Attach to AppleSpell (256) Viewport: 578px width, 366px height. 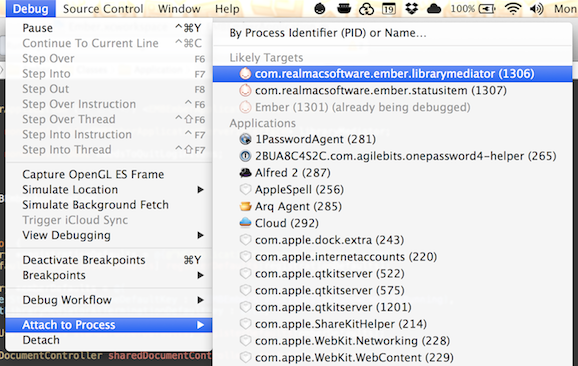393,189
